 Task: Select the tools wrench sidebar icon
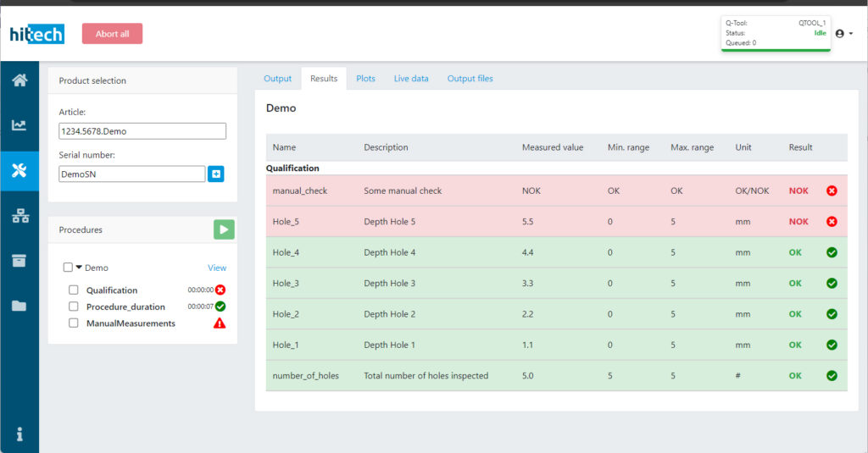coord(19,170)
